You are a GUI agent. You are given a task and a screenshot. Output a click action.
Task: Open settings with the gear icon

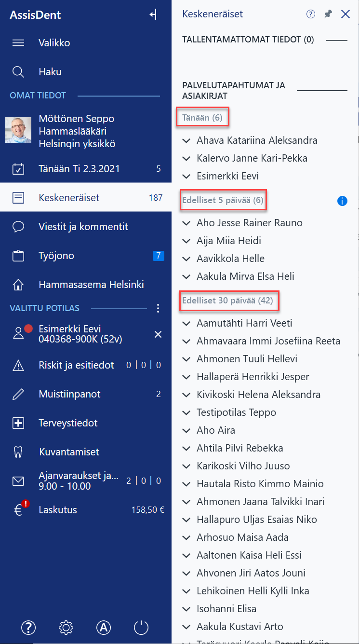(66, 628)
